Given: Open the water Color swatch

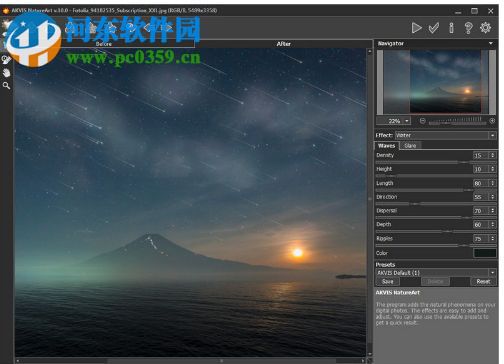Looking at the screenshot, I should coord(485,253).
